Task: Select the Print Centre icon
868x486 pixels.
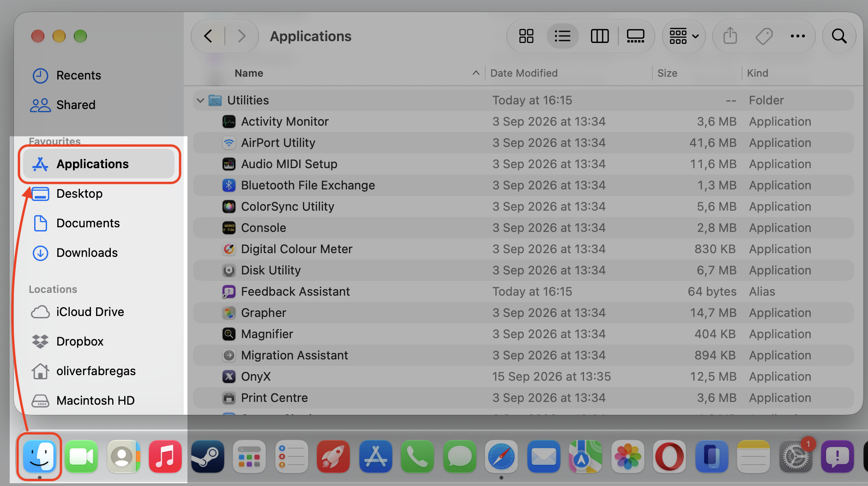Action: (229, 398)
